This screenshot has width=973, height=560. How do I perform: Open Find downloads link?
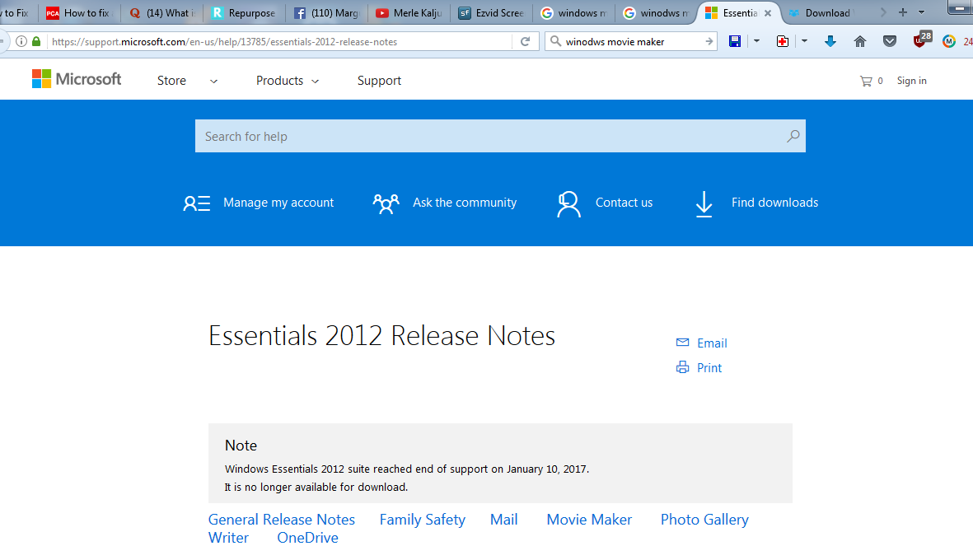(x=774, y=202)
